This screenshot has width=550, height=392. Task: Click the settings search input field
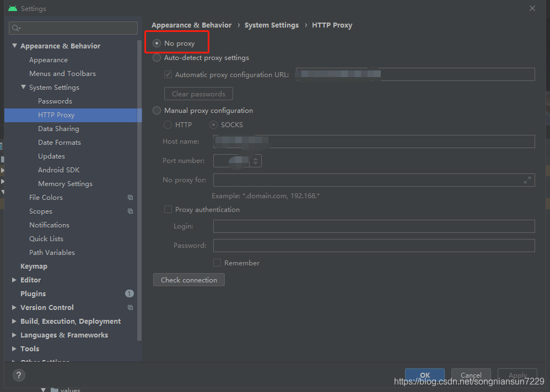(73, 28)
